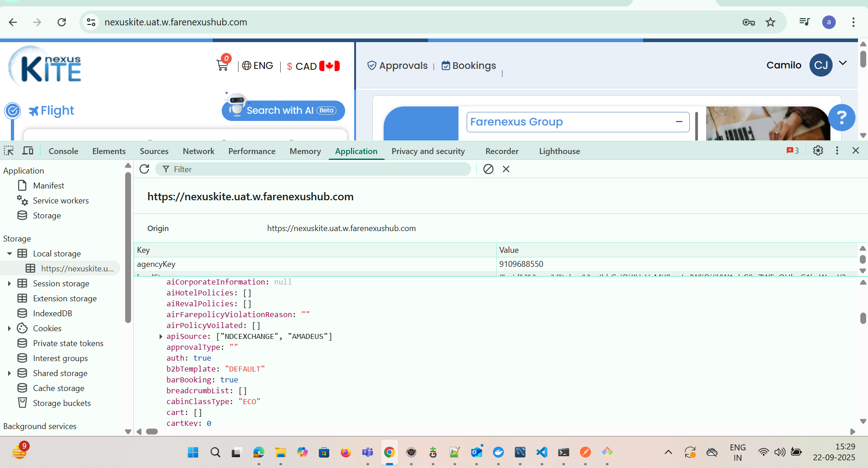
Task: Expand the Cookies tree node
Action: [9, 328]
